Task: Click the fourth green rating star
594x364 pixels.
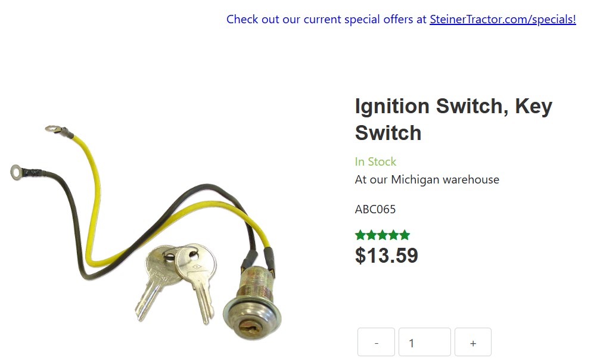Action: 394,235
